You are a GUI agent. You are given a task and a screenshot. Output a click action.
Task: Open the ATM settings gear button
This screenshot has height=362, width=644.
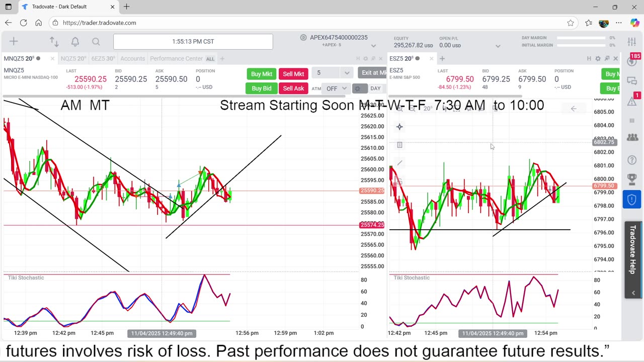coord(358,88)
